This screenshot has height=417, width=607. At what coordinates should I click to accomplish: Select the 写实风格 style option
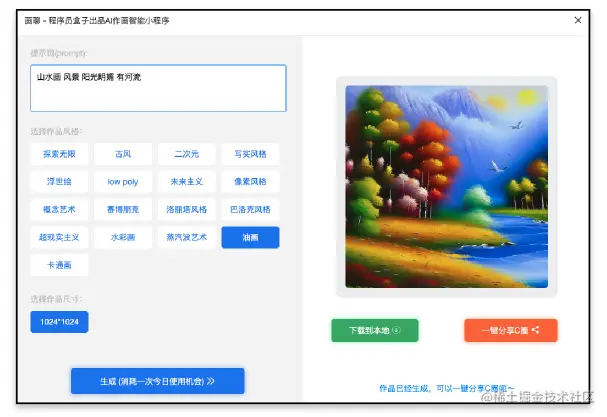click(x=250, y=154)
